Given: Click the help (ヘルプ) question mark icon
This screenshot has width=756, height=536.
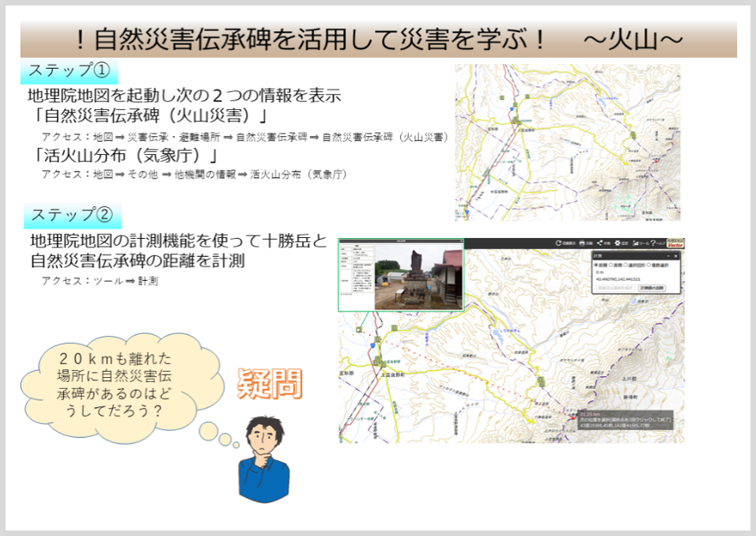Looking at the screenshot, I should tap(653, 243).
